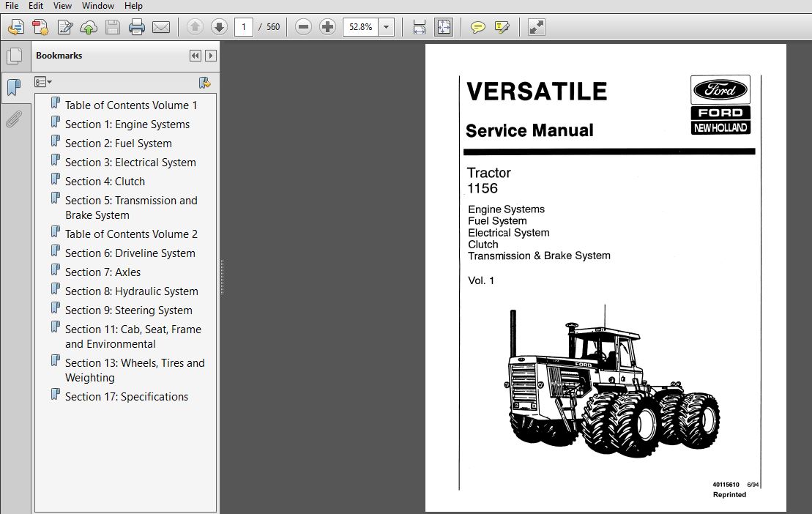This screenshot has width=812, height=514.
Task: Open the View menu
Action: coord(62,6)
